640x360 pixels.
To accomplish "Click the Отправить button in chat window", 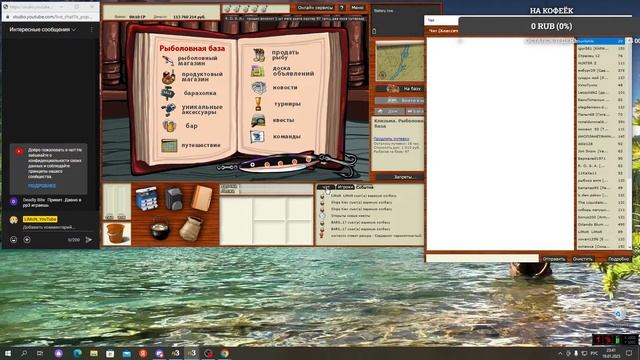I will coord(554,259).
